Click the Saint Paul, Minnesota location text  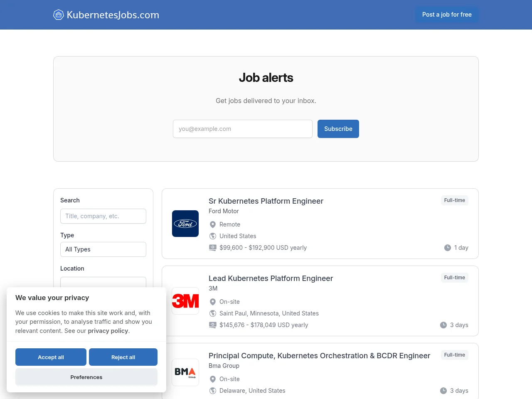(x=269, y=313)
